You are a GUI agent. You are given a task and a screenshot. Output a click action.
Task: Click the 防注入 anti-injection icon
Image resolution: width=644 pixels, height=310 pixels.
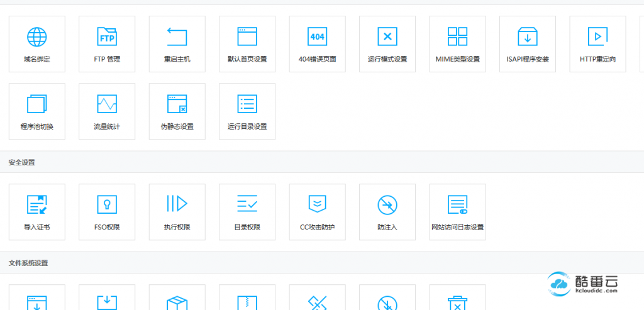[387, 204]
